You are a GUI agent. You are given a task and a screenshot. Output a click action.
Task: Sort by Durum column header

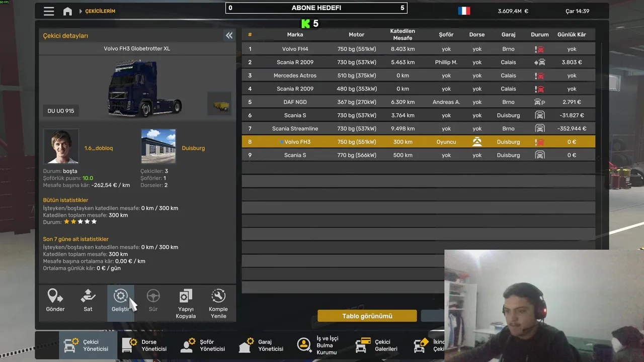point(540,35)
